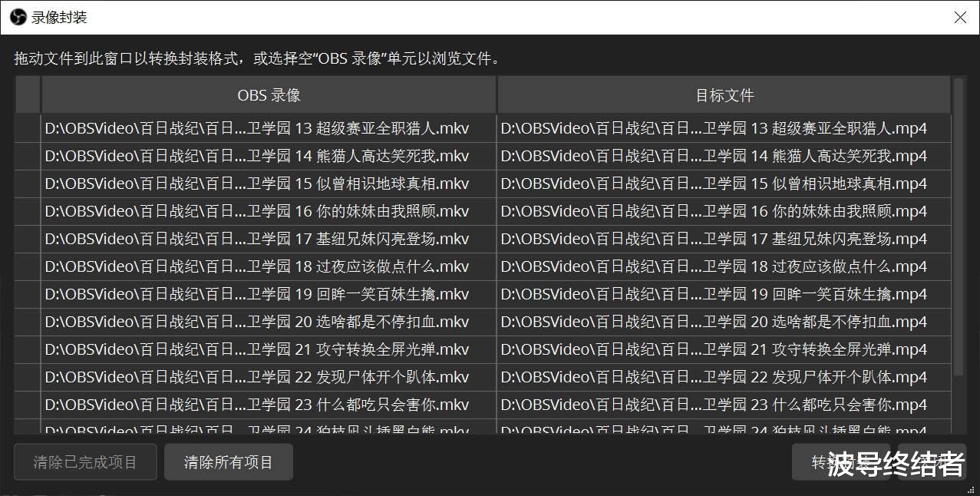
Task: Click target file 16 你的妹妹由我照顾.mp4
Action: pos(724,211)
